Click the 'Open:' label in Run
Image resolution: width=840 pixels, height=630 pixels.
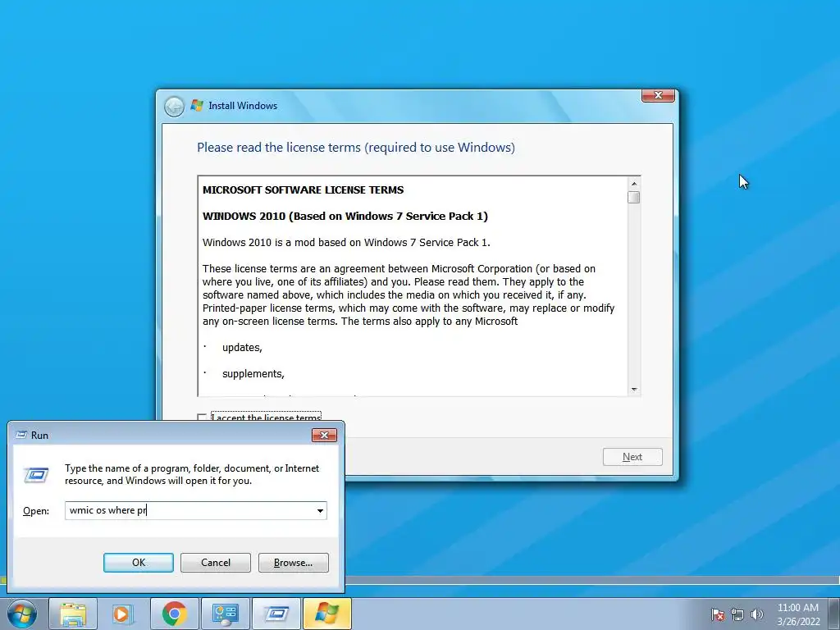pos(36,510)
